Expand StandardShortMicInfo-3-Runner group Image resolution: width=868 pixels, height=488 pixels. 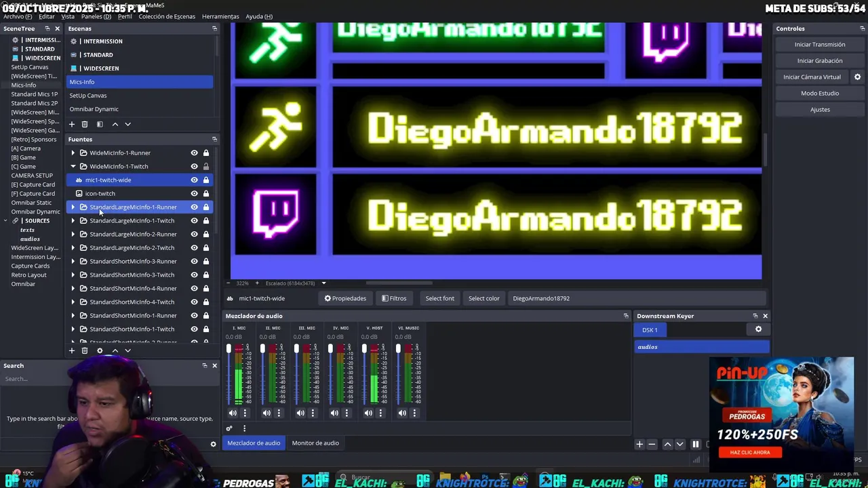coord(73,261)
